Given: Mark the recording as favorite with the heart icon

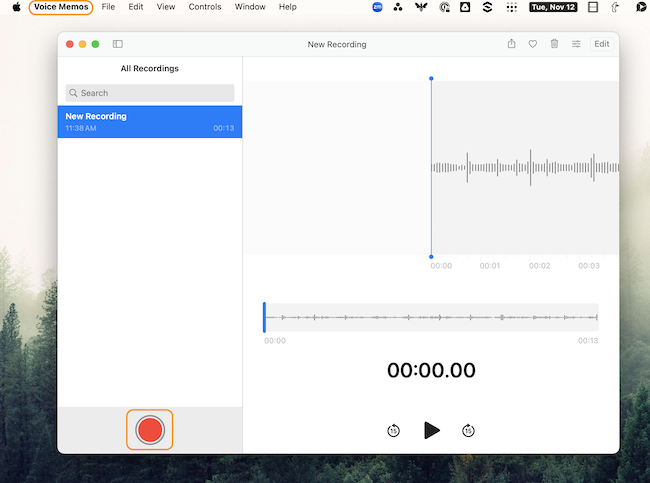Looking at the screenshot, I should coord(533,44).
